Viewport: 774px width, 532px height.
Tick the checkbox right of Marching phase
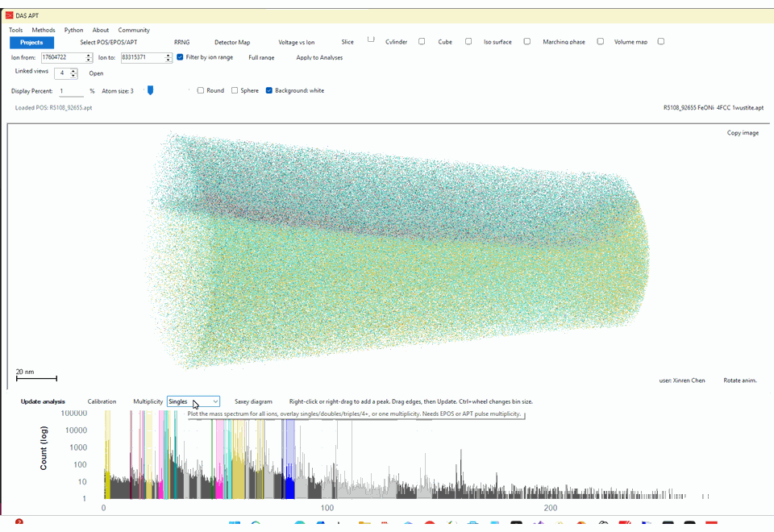click(x=600, y=41)
